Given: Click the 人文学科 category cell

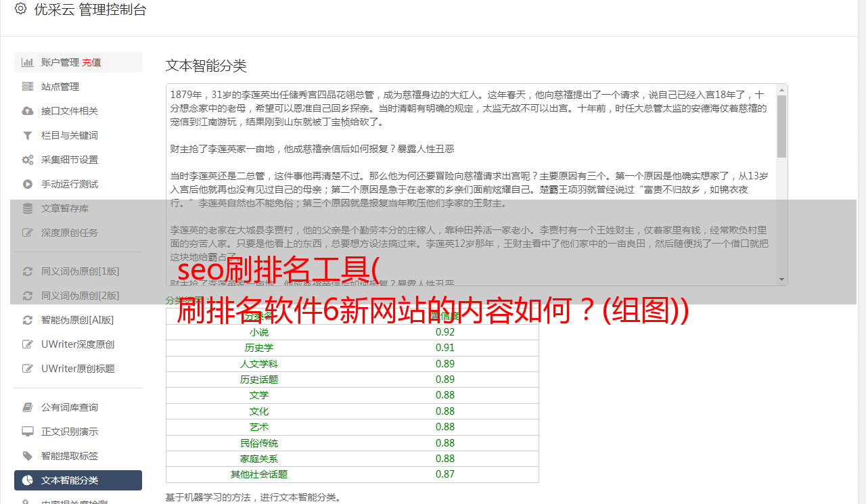Looking at the screenshot, I should (x=259, y=364).
